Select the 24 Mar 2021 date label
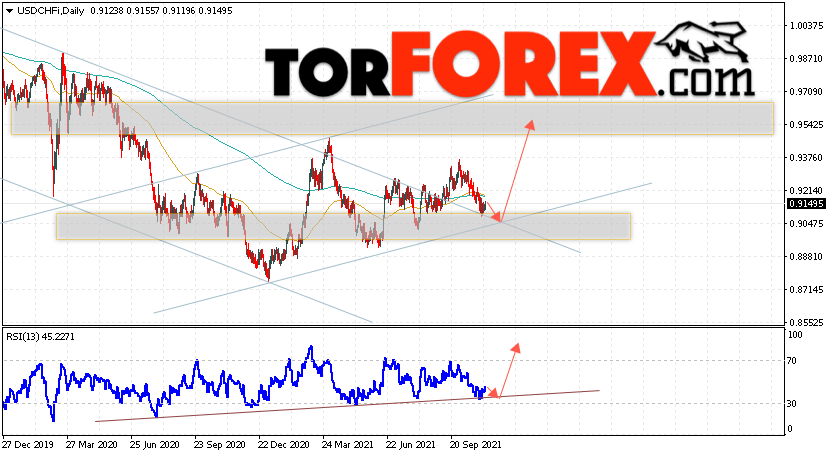 348,445
